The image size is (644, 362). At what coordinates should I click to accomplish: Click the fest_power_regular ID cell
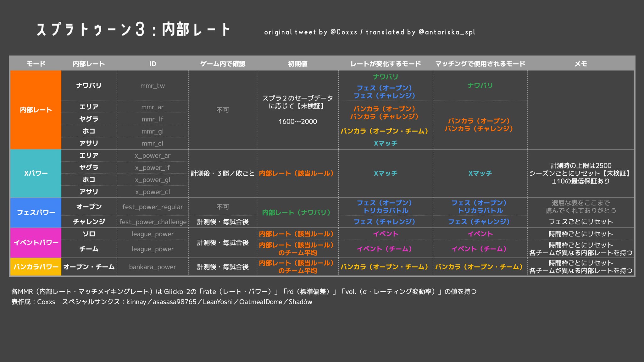[x=153, y=207]
